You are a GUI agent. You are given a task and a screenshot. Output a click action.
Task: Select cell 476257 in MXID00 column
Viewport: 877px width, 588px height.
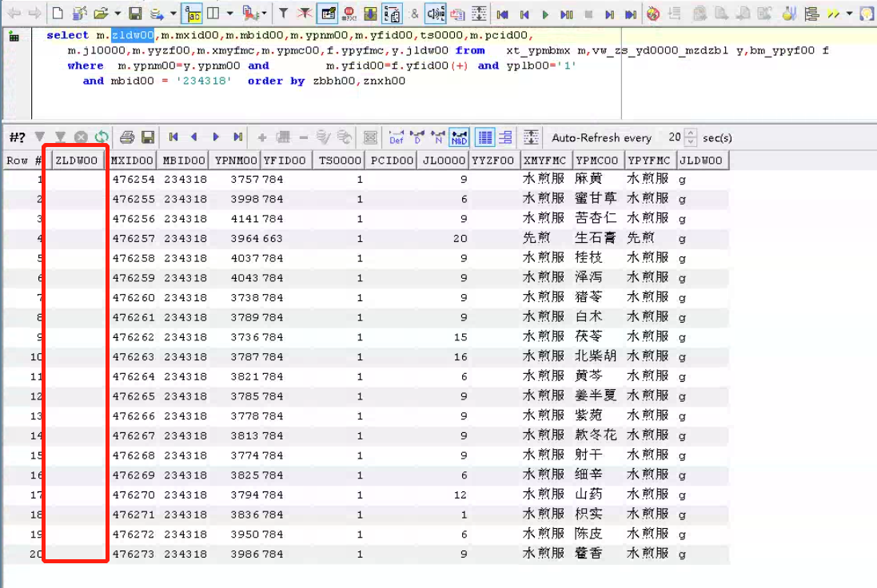tap(134, 239)
